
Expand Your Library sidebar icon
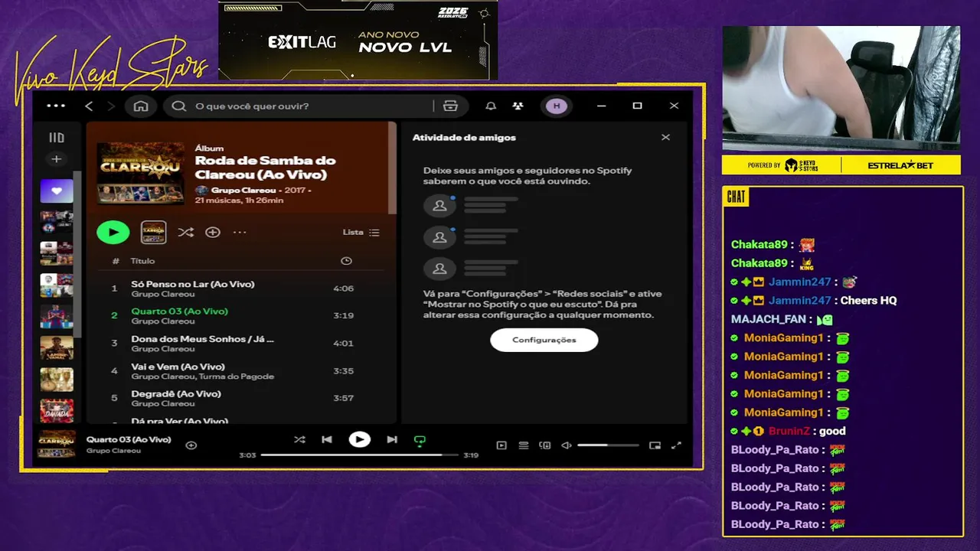pyautogui.click(x=57, y=138)
